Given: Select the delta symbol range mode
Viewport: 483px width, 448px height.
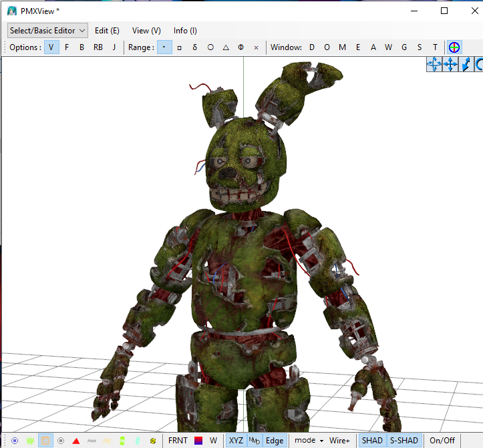Looking at the screenshot, I should [x=194, y=47].
